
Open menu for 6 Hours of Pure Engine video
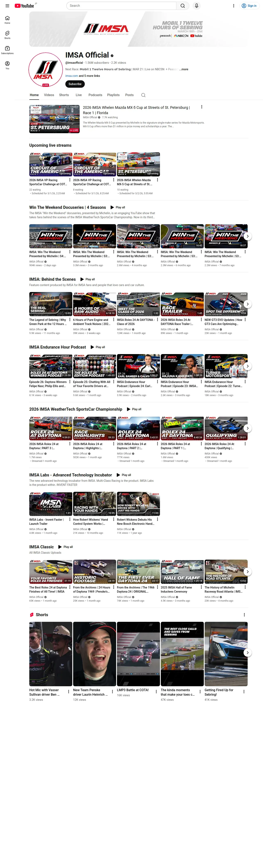click(113, 319)
